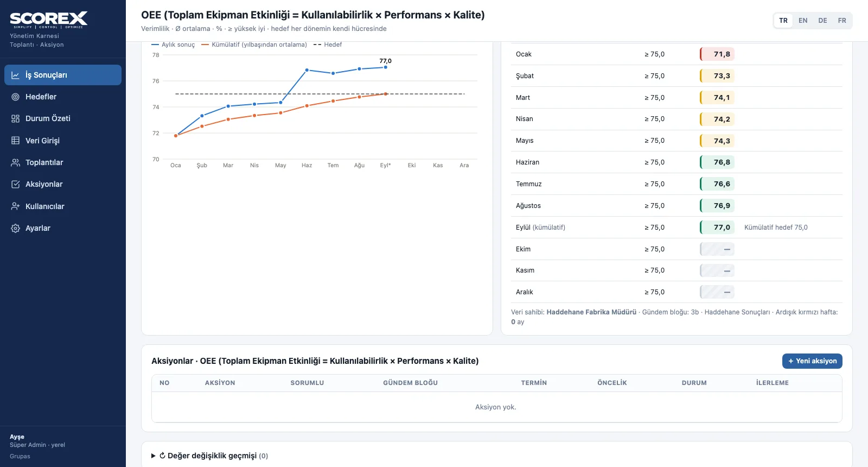Open the İş Sonuçları menu item
The image size is (868, 467).
(63, 75)
